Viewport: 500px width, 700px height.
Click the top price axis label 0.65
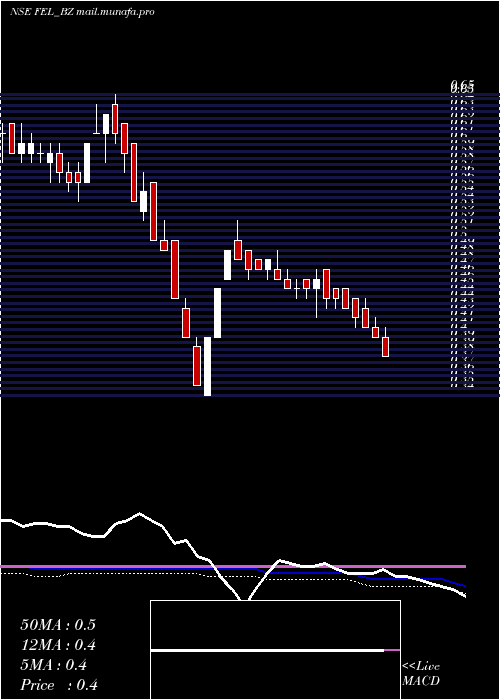(x=462, y=85)
